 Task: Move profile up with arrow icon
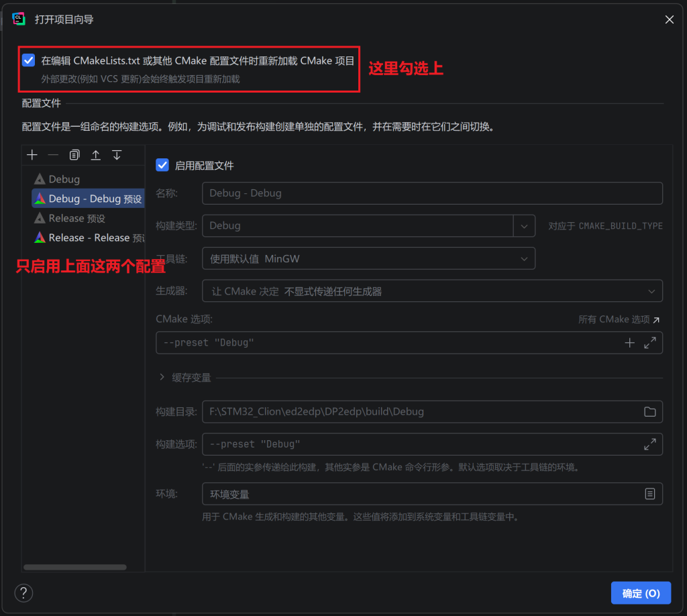pyautogui.click(x=96, y=155)
